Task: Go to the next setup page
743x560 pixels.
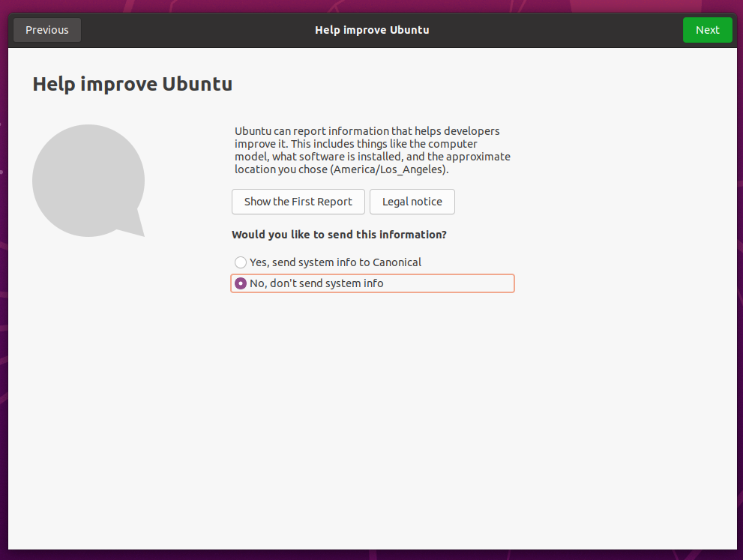Action: click(707, 30)
